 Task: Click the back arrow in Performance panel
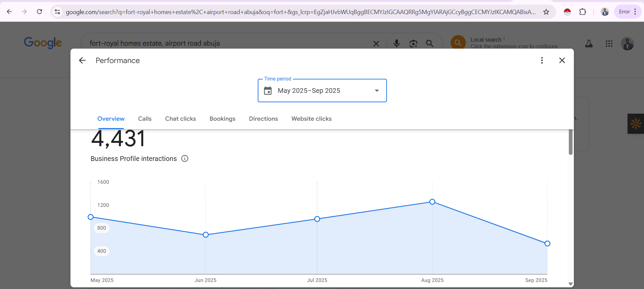[x=82, y=60]
